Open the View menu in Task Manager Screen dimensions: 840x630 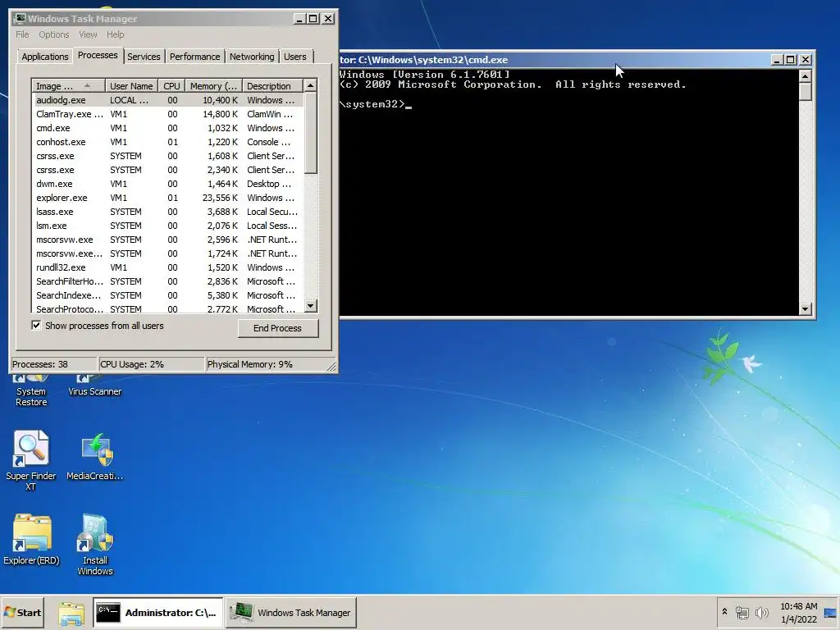coord(88,34)
